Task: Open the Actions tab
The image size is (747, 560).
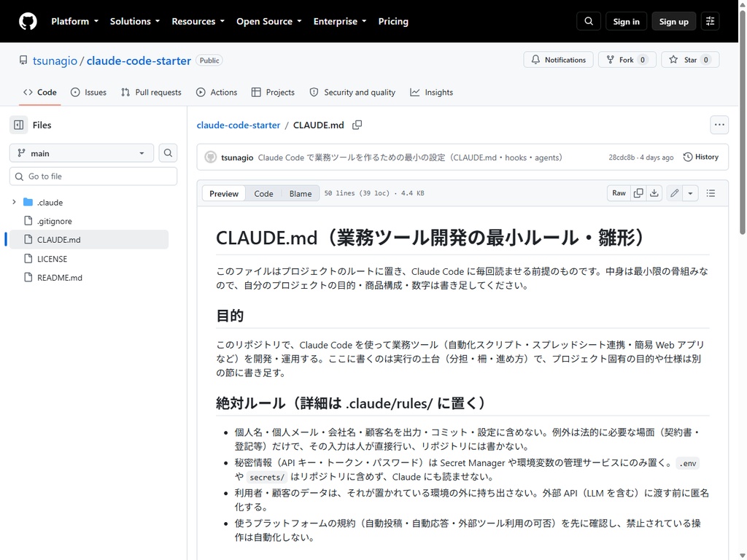Action: [217, 92]
